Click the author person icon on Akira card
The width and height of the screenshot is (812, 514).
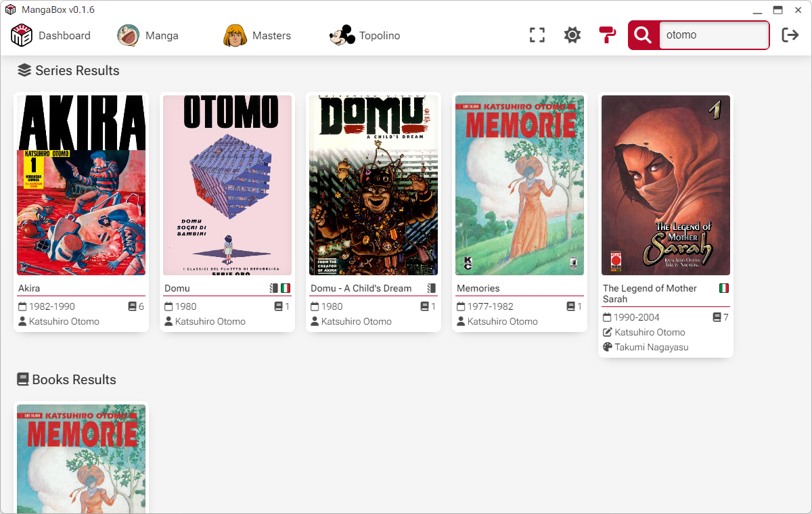click(x=22, y=321)
